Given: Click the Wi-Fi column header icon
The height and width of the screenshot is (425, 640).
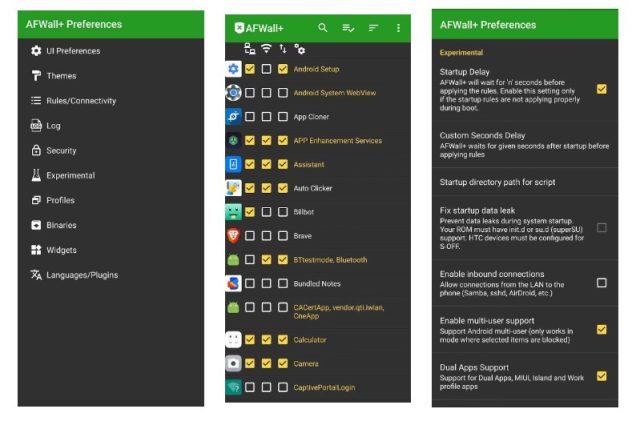Looking at the screenshot, I should click(266, 48).
